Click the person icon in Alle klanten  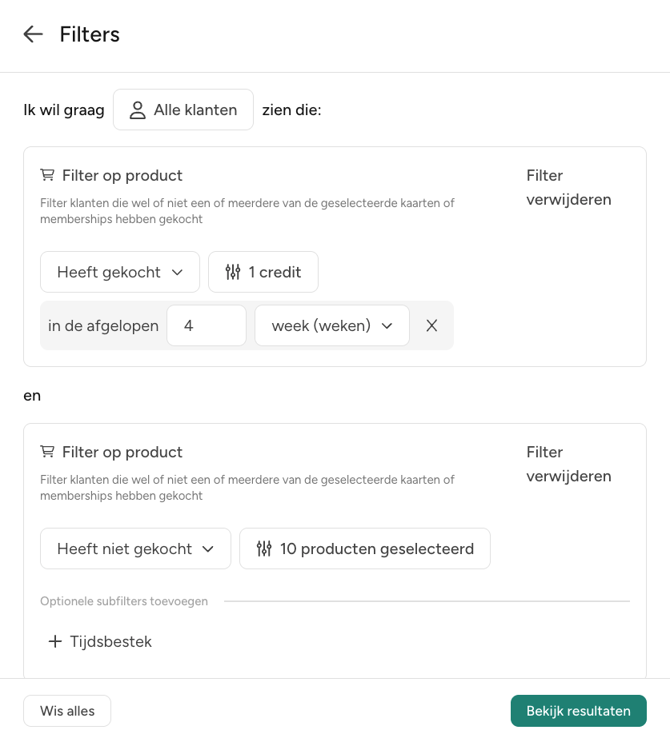pos(138,110)
